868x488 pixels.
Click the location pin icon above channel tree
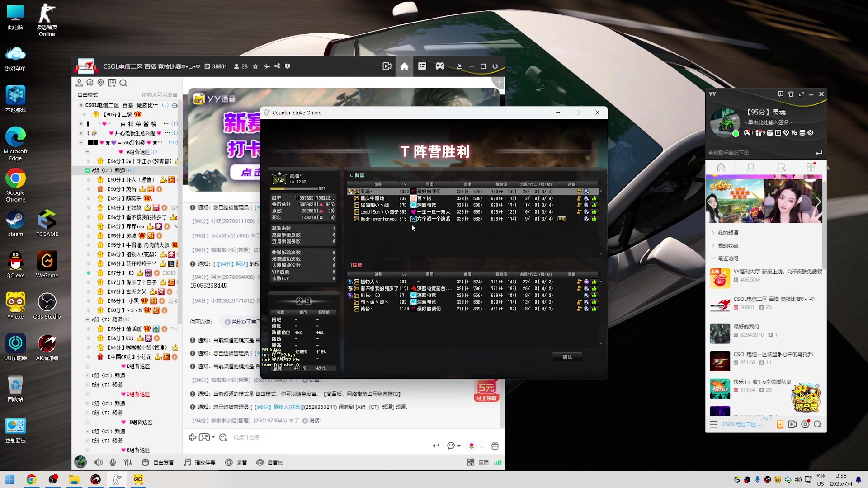[101, 83]
